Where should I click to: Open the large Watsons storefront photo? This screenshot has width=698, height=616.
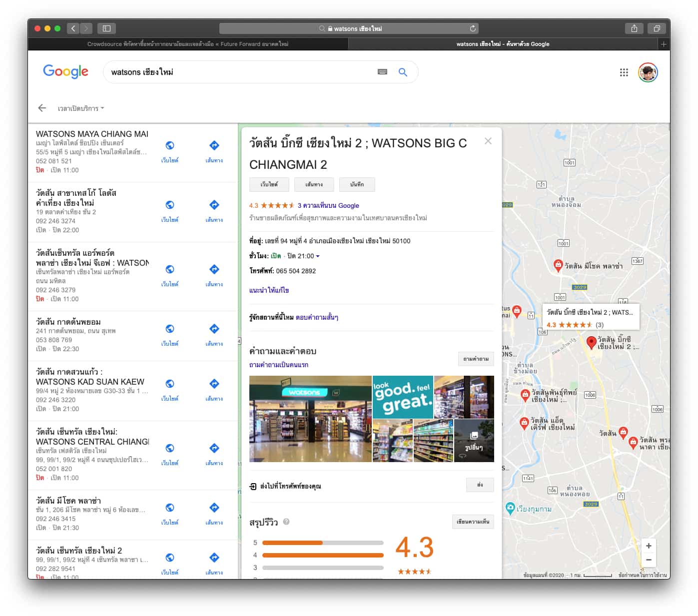pos(310,419)
